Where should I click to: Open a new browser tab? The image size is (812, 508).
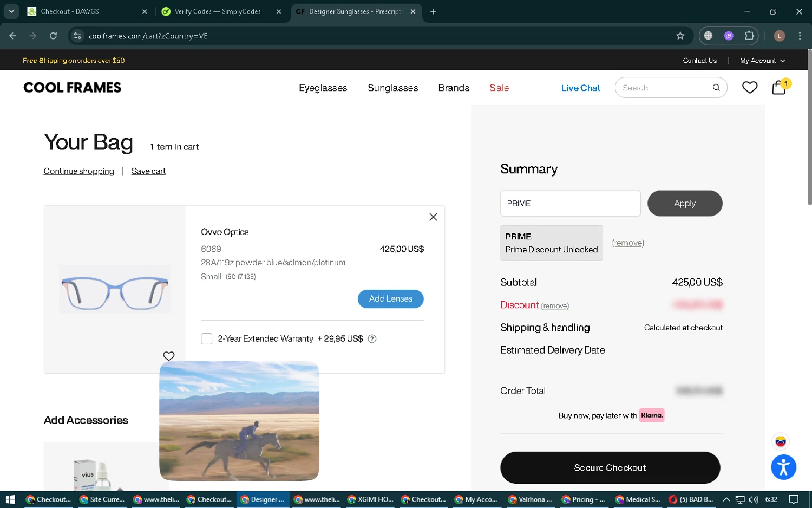[433, 11]
